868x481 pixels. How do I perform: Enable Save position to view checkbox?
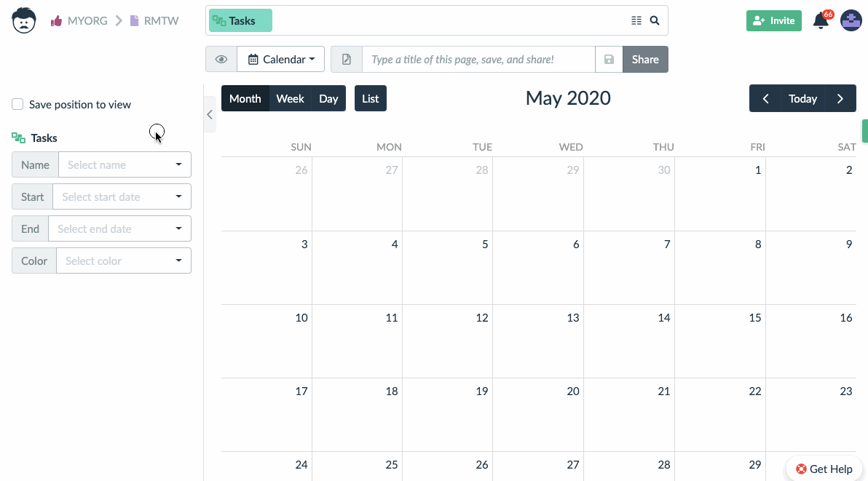point(17,105)
